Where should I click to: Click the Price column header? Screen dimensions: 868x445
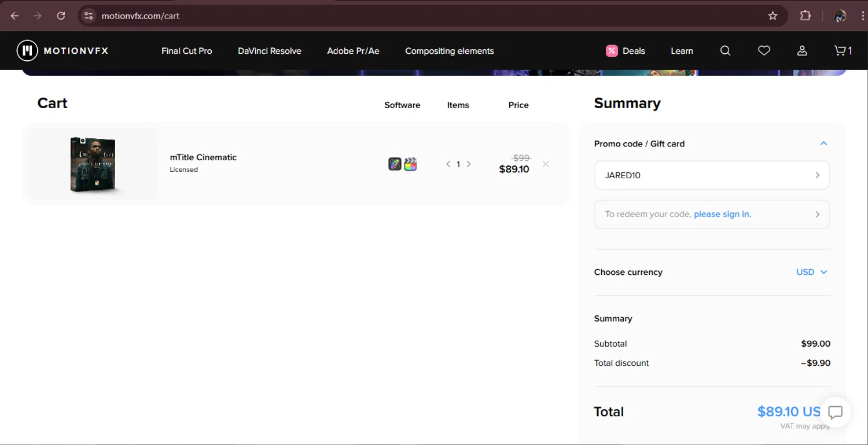[518, 105]
